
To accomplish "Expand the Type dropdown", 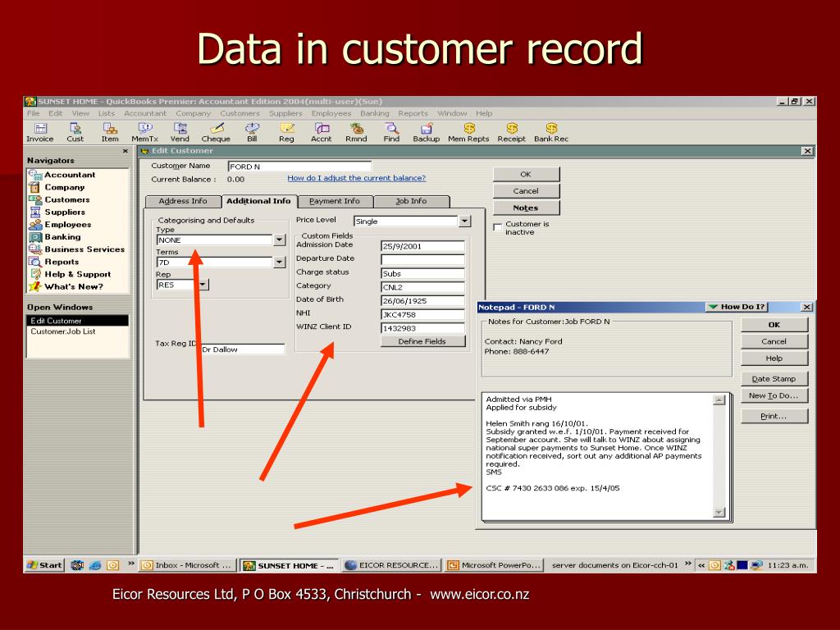I will [x=279, y=240].
